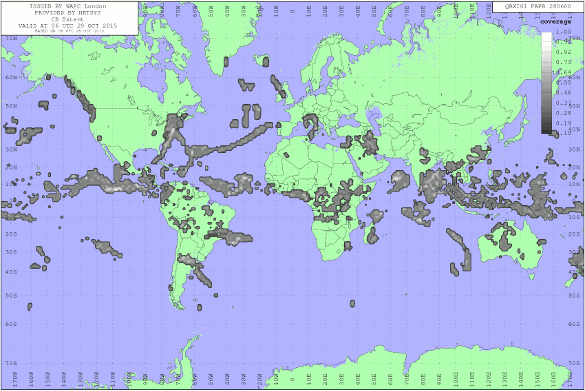This screenshot has width=585, height=391.
Task: Click the 30W label on the bottom axis
Action: 243,378
